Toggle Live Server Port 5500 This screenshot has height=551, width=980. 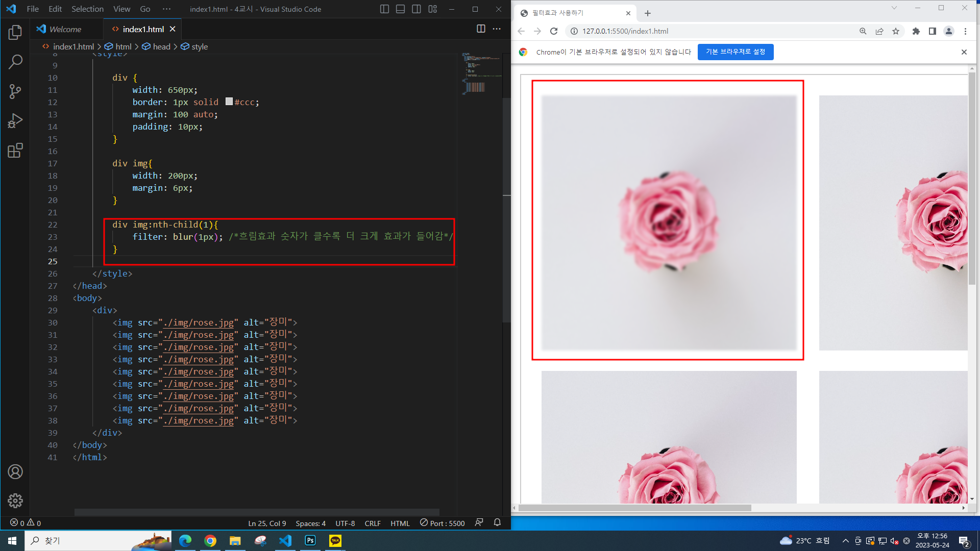[x=443, y=523]
